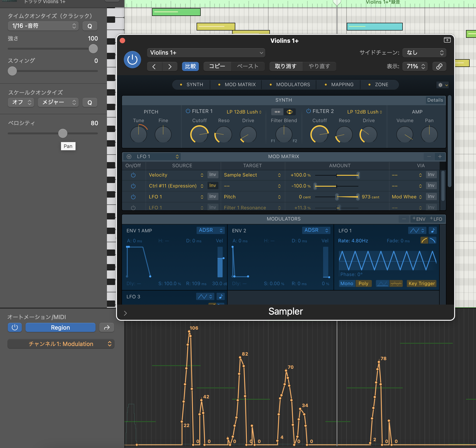Click the catch automation arrow button
Screen dimensions: 476x448
click(107, 327)
